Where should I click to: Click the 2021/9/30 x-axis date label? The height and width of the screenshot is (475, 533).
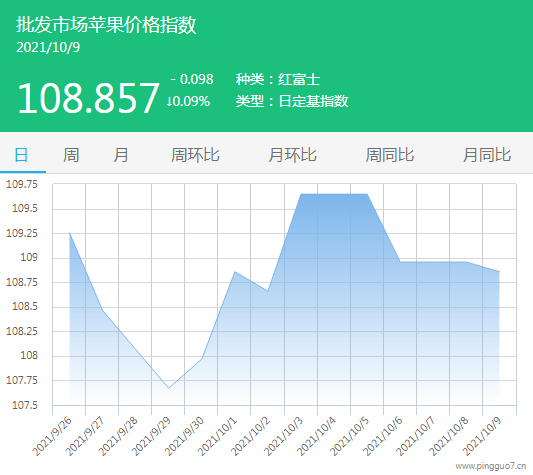tap(184, 436)
